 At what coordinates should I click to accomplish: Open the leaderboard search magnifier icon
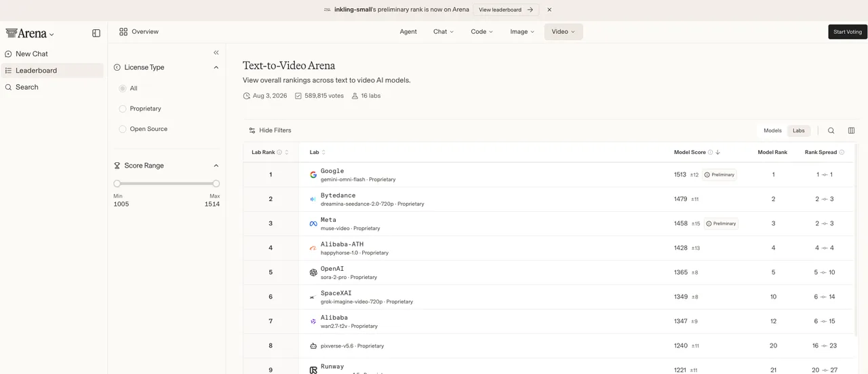click(x=831, y=130)
